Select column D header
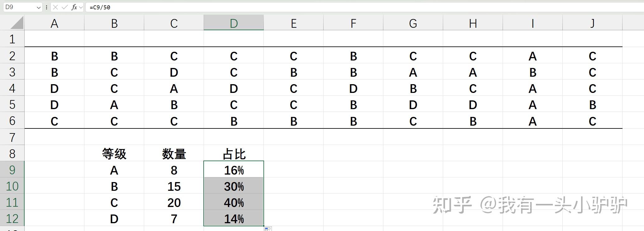This screenshot has width=644, height=231. [x=234, y=23]
